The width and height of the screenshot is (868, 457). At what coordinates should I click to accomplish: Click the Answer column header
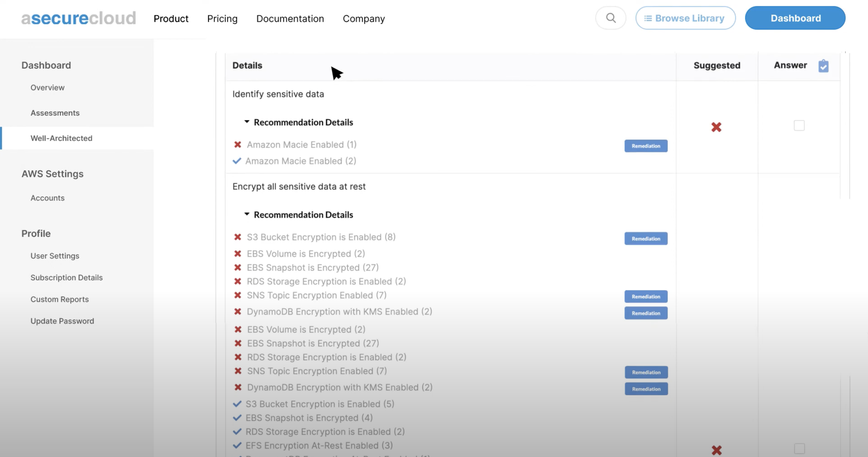pos(790,65)
